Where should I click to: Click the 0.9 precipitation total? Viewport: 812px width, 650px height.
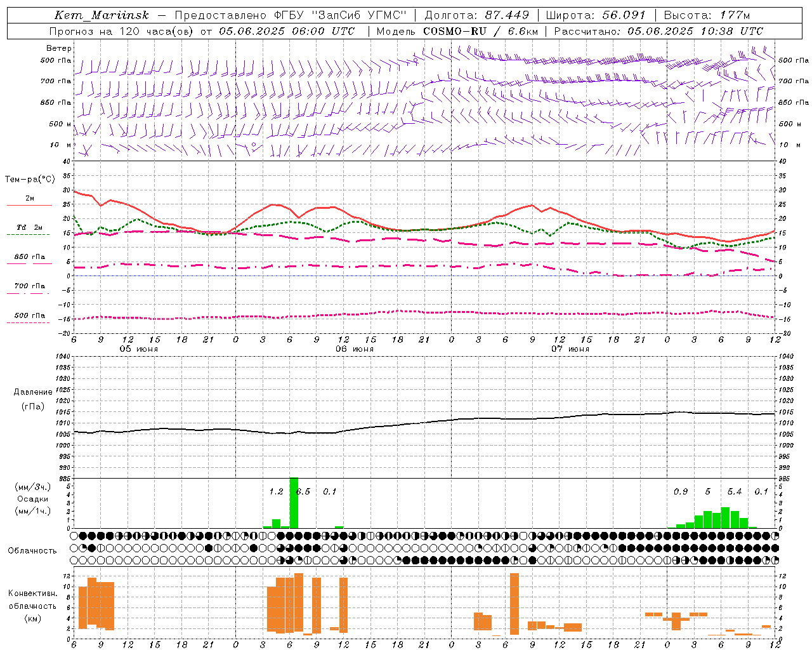point(681,491)
